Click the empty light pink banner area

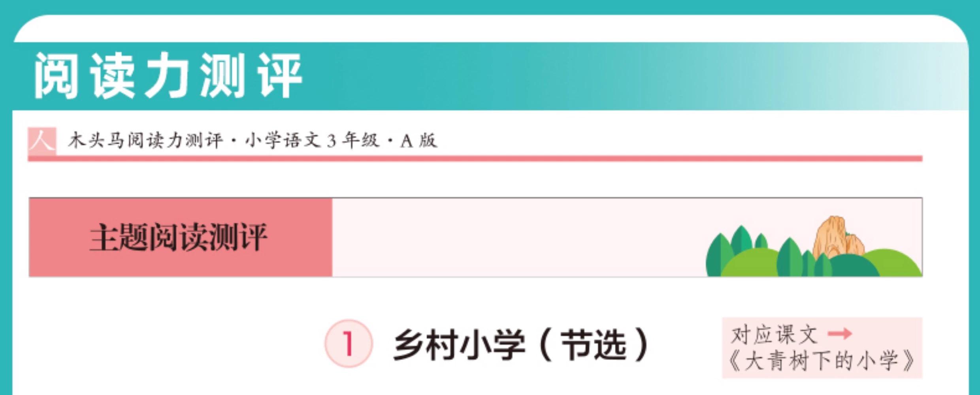tap(514, 237)
